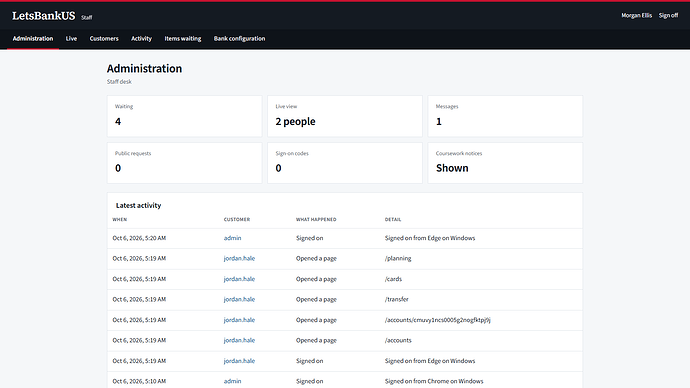Open jordan.hale link in /cards row
Image resolution: width=690 pixels, height=388 pixels.
(239, 279)
